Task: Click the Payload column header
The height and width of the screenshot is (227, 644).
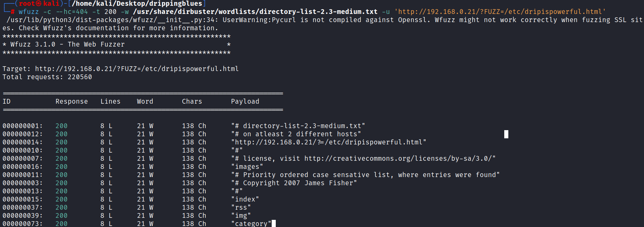Action: click(x=245, y=101)
